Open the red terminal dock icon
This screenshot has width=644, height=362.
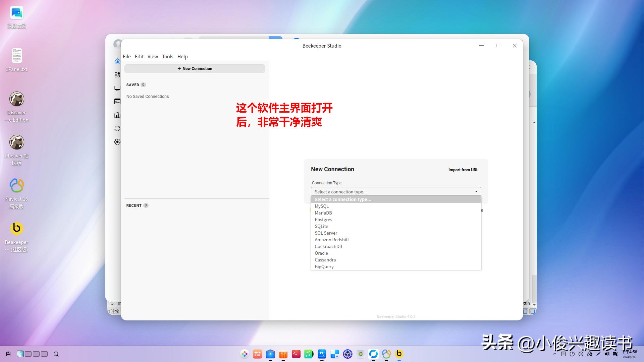click(x=296, y=354)
